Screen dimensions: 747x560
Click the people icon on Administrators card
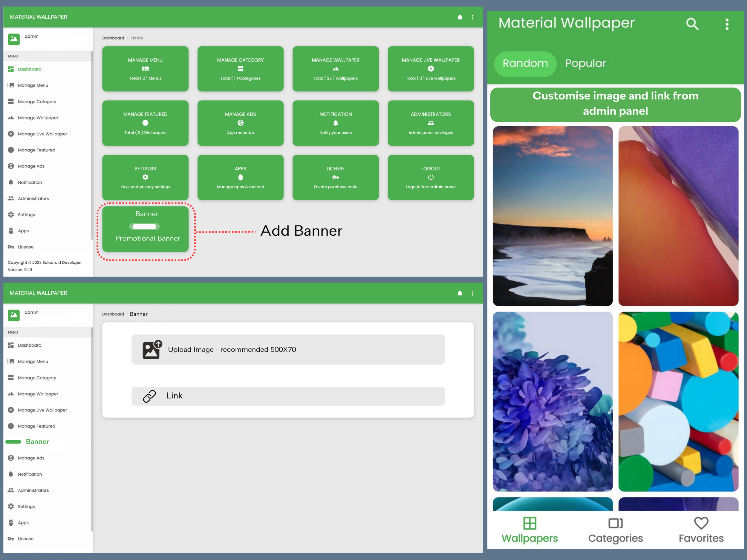431,123
